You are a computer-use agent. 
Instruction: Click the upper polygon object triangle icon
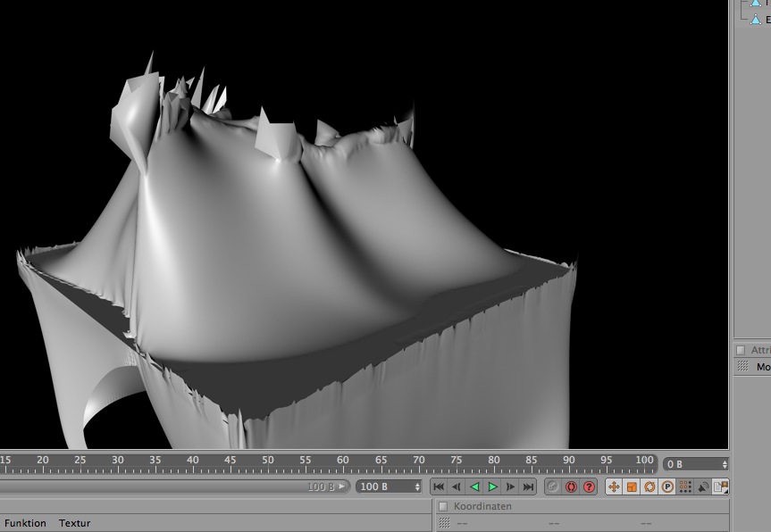click(x=755, y=3)
